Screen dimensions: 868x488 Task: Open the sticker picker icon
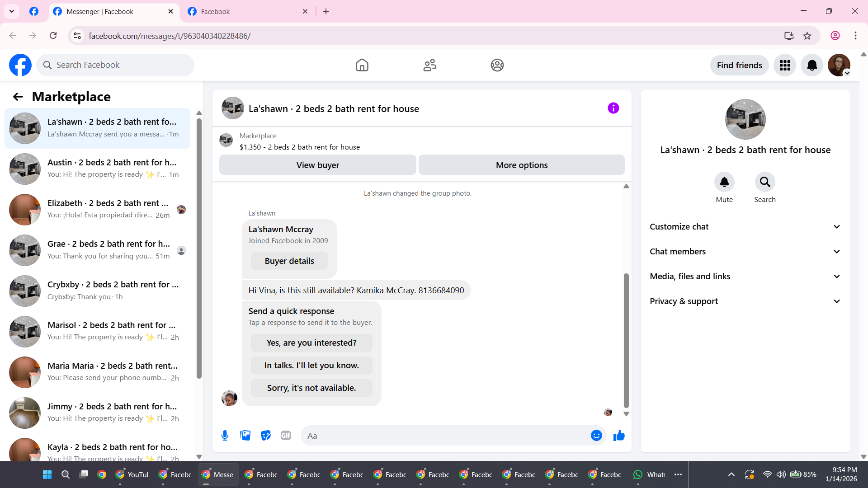coord(266,436)
